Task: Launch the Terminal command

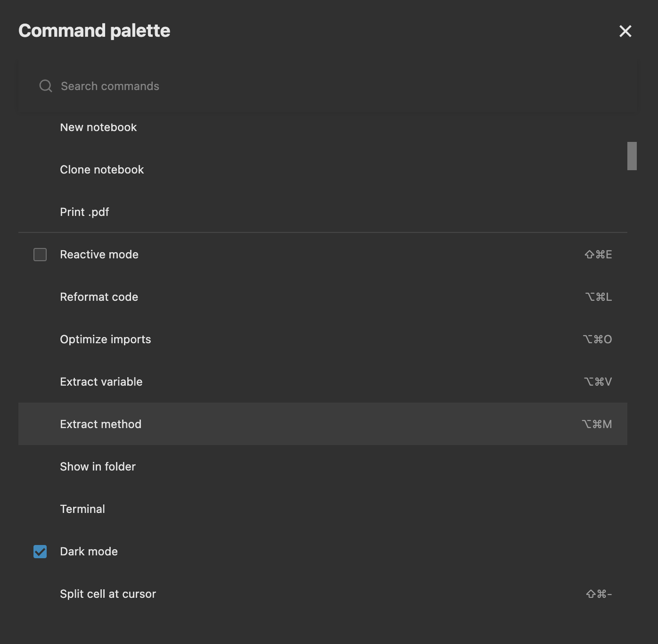Action: pyautogui.click(x=82, y=509)
